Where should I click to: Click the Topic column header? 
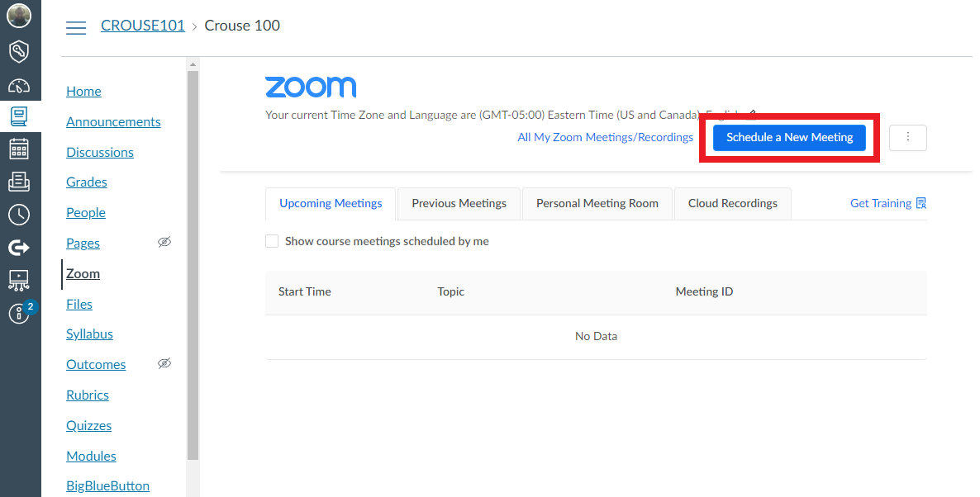pos(450,291)
